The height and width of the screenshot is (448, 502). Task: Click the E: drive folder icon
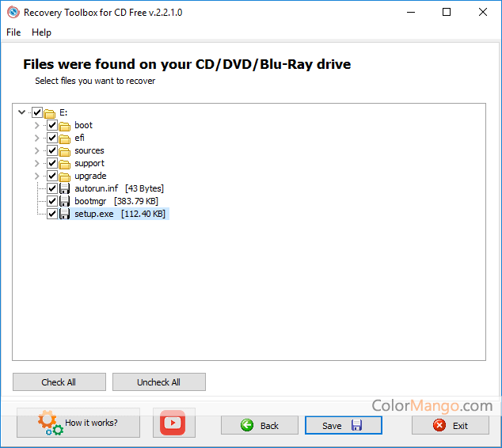coord(50,112)
